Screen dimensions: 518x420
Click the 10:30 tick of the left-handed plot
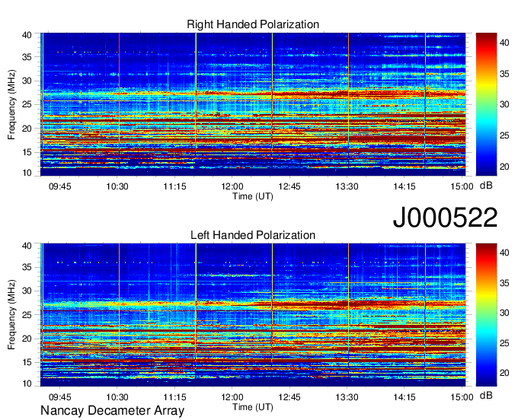tap(117, 397)
